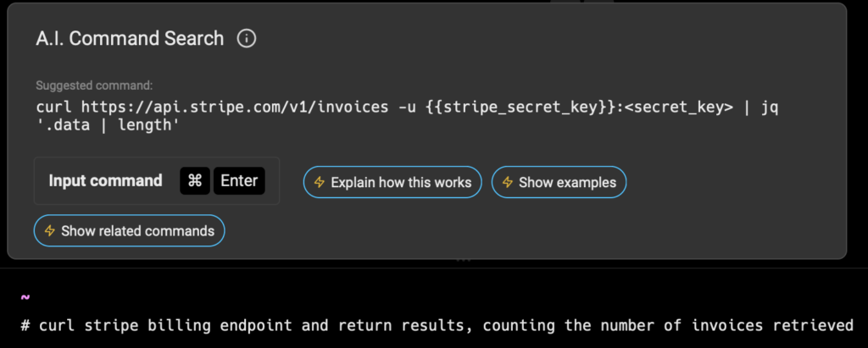Click the pink tilde directory prompt
Viewport: 868px width, 348px height.
pos(25,298)
